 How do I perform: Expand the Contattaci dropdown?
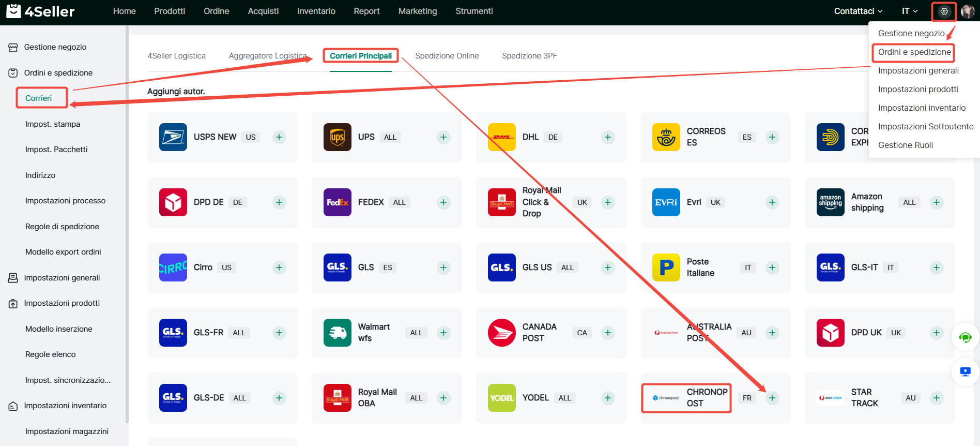point(858,11)
